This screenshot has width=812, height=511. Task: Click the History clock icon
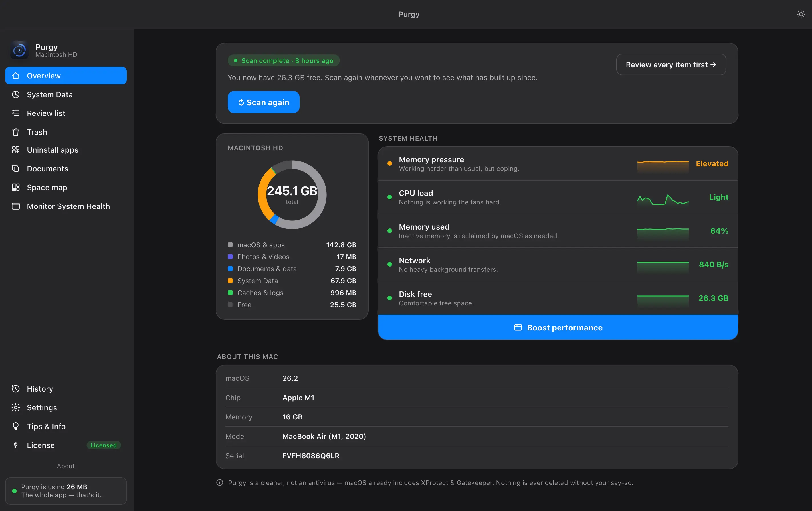pyautogui.click(x=15, y=389)
